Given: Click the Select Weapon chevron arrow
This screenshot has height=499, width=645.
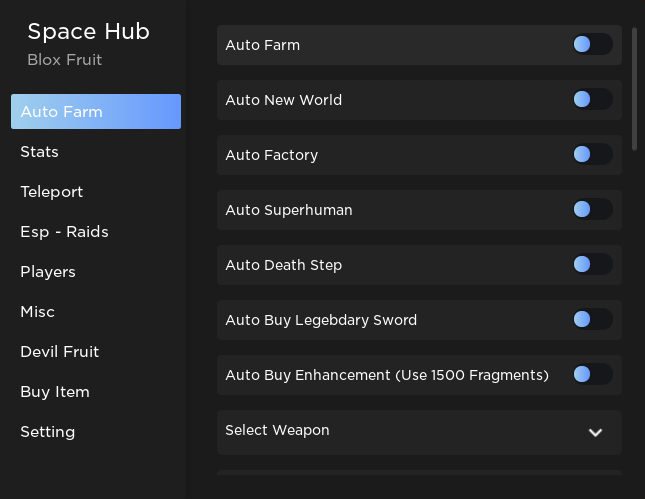Looking at the screenshot, I should (595, 432).
